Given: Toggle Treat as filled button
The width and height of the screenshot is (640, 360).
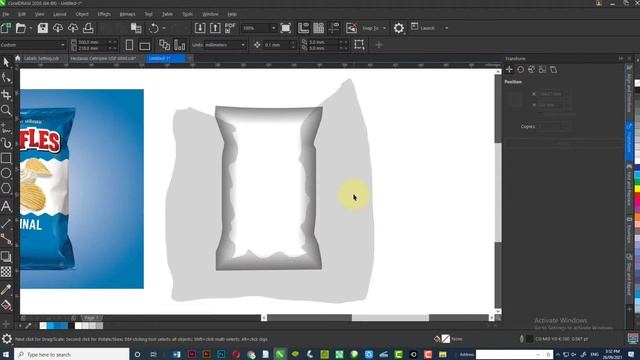Looking at the screenshot, I should 359,44.
